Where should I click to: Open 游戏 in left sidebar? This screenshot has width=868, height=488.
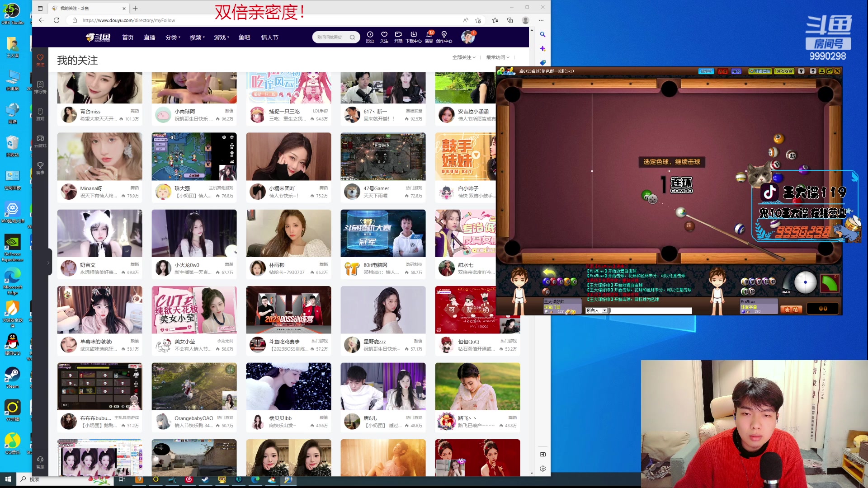[x=40, y=114]
